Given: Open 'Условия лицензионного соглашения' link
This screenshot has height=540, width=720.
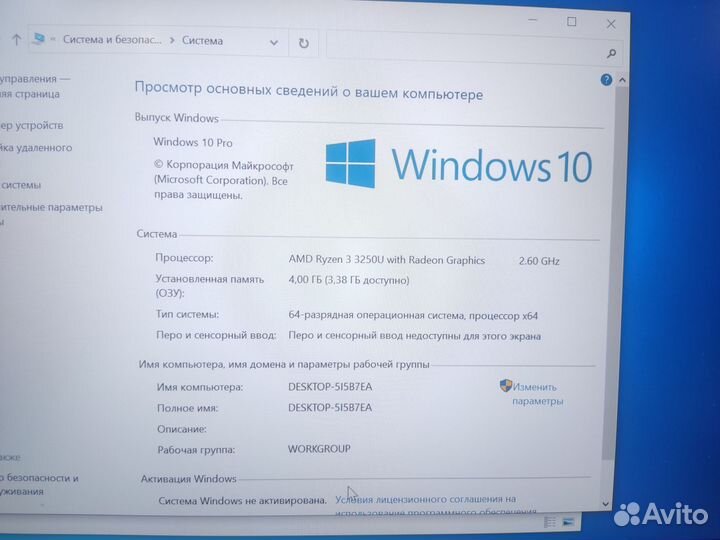Looking at the screenshot, I should [426, 499].
